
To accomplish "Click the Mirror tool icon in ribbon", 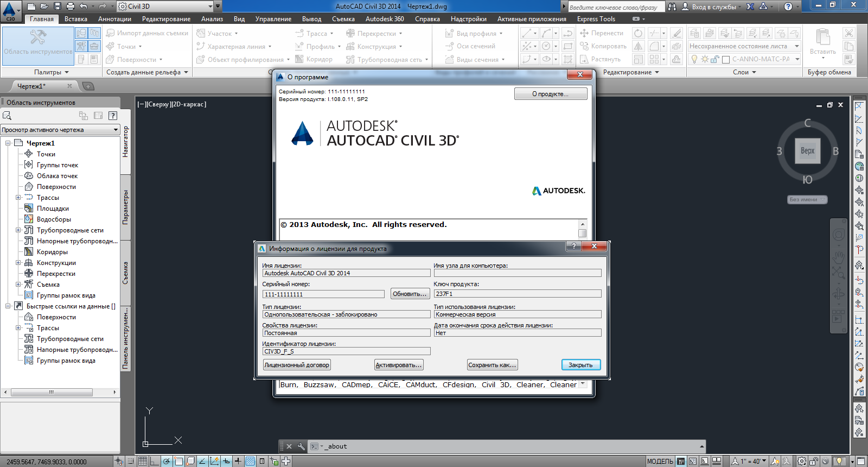I will pos(639,46).
